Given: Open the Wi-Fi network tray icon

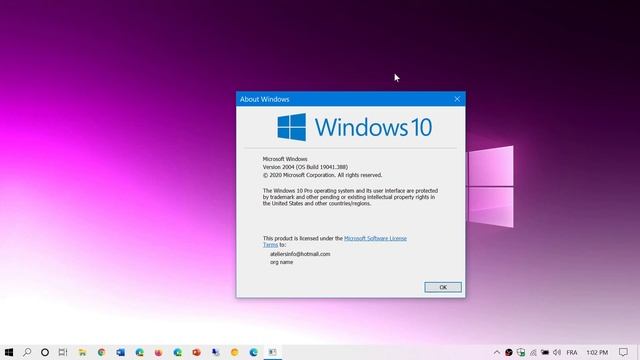Looking at the screenshot, I should point(533,352).
